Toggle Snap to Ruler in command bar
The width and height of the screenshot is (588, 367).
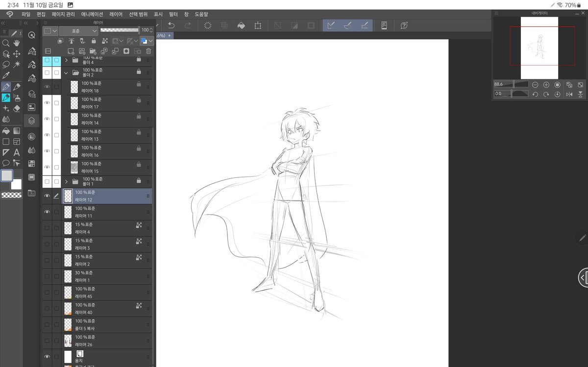coord(330,25)
